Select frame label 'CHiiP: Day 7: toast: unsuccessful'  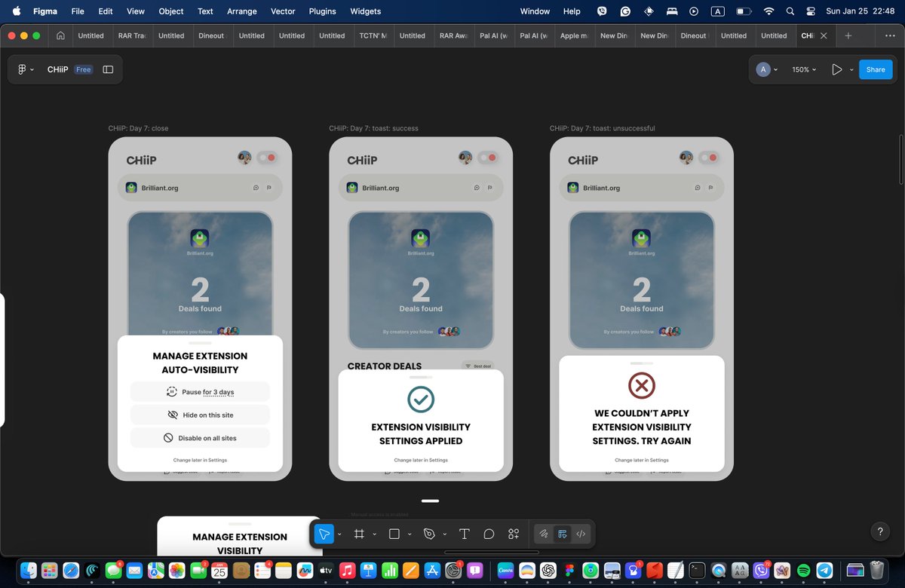(x=603, y=128)
